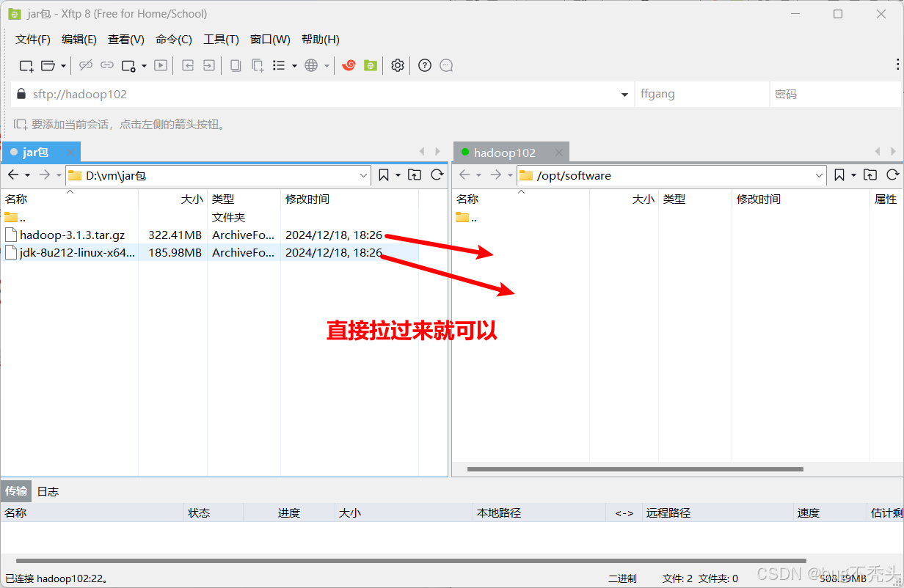Image resolution: width=904 pixels, height=588 pixels.
Task: Open the 工具(T) menu
Action: click(221, 40)
